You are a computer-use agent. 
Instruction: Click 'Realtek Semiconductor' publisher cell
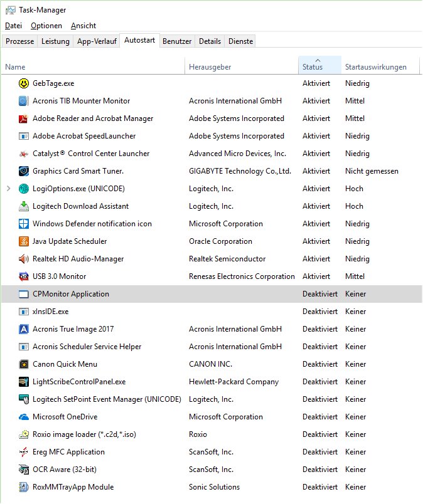click(227, 259)
